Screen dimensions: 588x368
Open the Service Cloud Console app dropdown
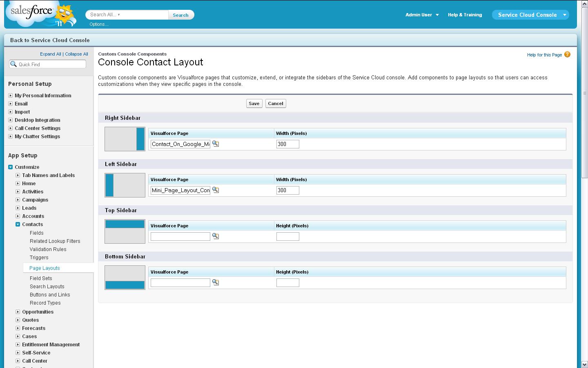coord(565,15)
